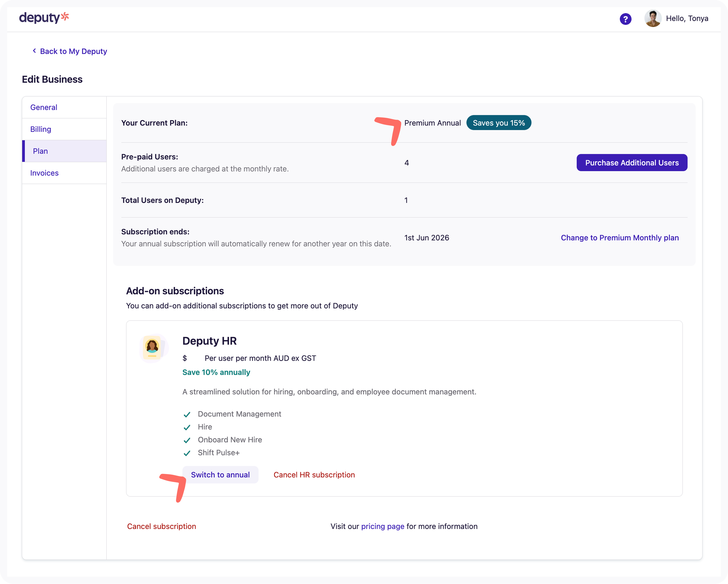This screenshot has width=728, height=584.
Task: Click the Add-on subscriptions heading
Action: coord(175,291)
